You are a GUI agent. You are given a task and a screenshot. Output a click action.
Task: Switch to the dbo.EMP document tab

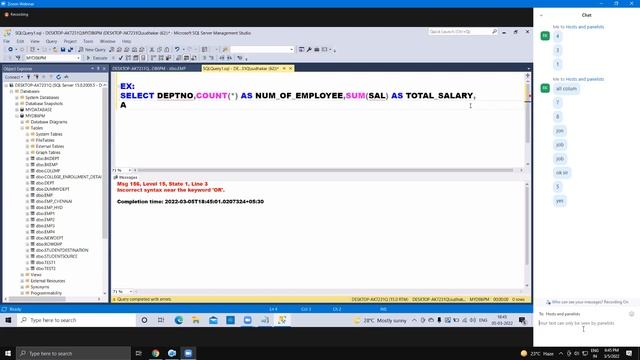coord(149,69)
